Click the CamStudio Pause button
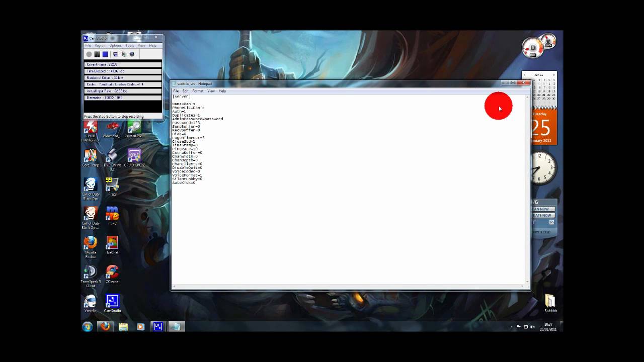 [97, 54]
